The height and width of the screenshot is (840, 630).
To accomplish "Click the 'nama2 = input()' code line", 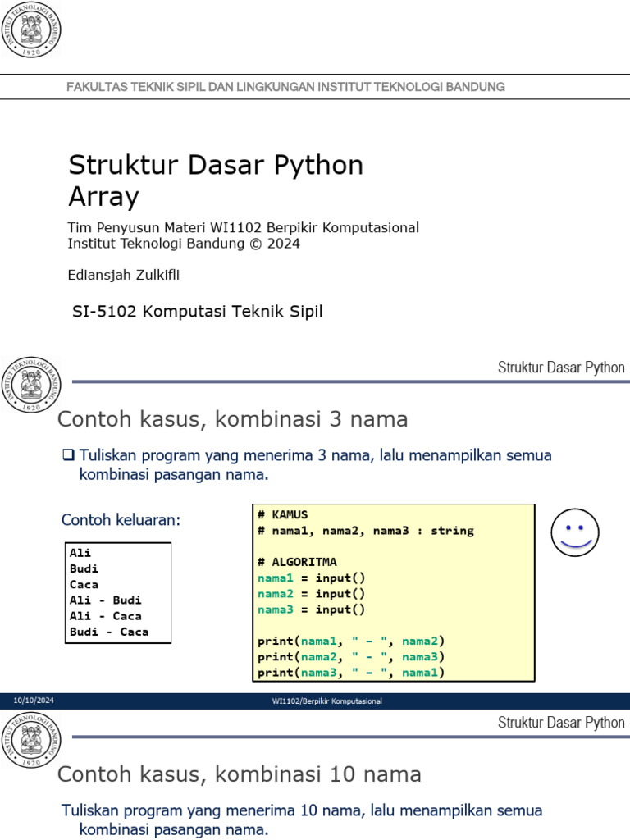I will coord(311,594).
